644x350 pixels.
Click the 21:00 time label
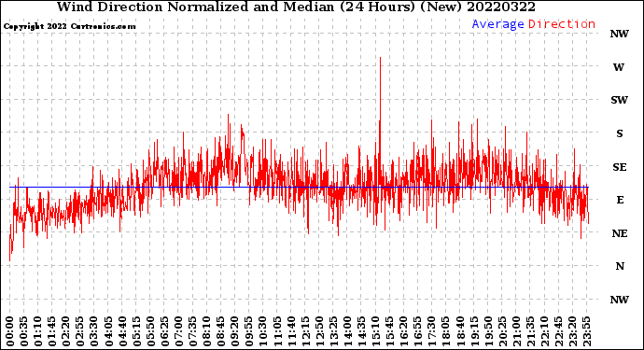pyautogui.click(x=515, y=331)
